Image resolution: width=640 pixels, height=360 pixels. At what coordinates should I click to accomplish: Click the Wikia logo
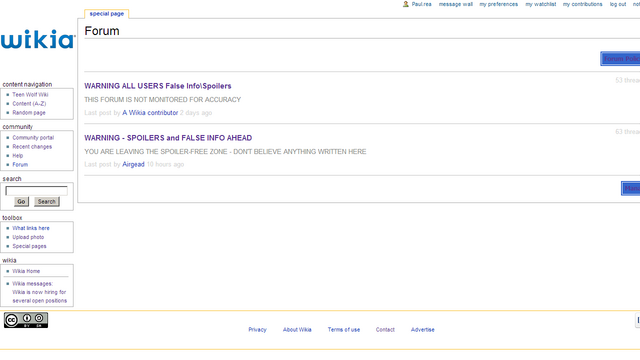38,40
